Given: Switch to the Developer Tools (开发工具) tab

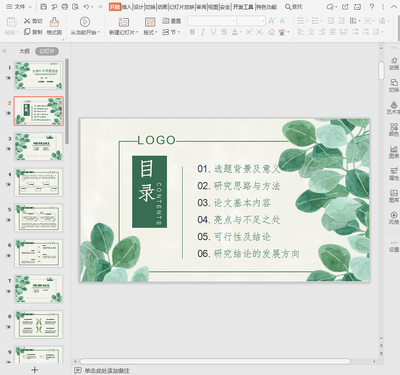Looking at the screenshot, I should 243,7.
